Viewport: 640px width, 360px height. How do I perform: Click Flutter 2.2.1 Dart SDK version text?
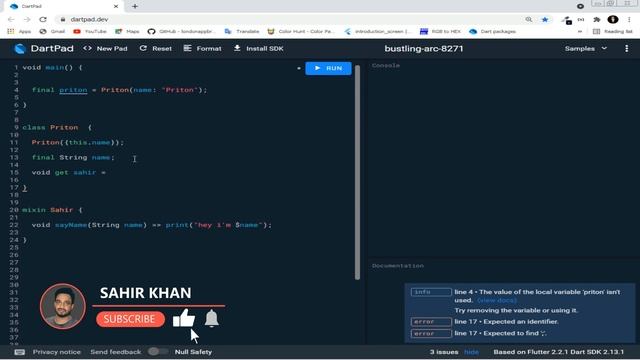(558, 352)
